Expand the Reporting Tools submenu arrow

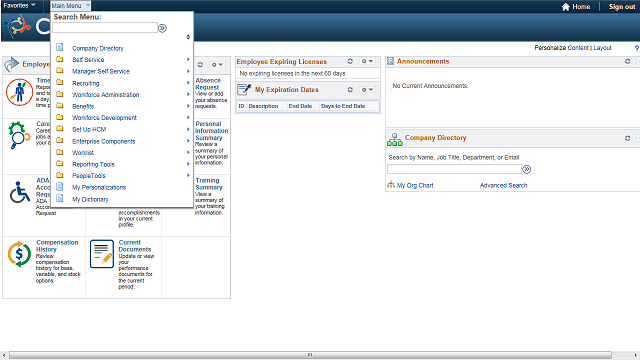(188, 164)
